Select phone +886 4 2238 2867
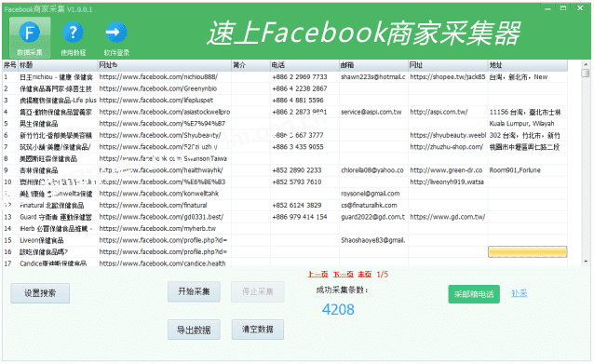This screenshot has width=594, height=364. (x=304, y=88)
